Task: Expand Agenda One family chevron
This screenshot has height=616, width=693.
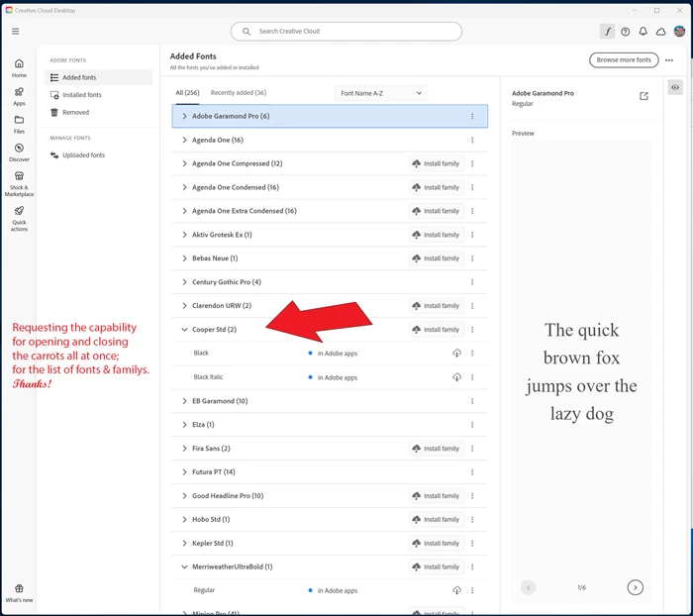Action: point(184,141)
